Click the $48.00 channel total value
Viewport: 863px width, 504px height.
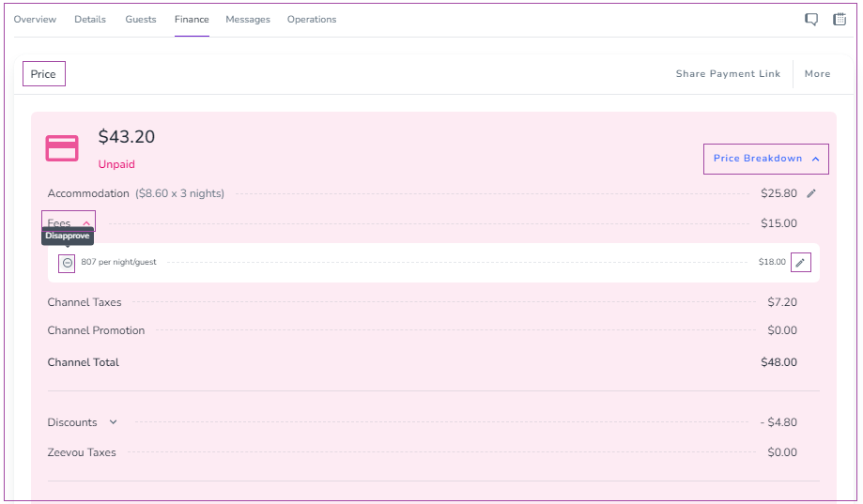coord(778,362)
